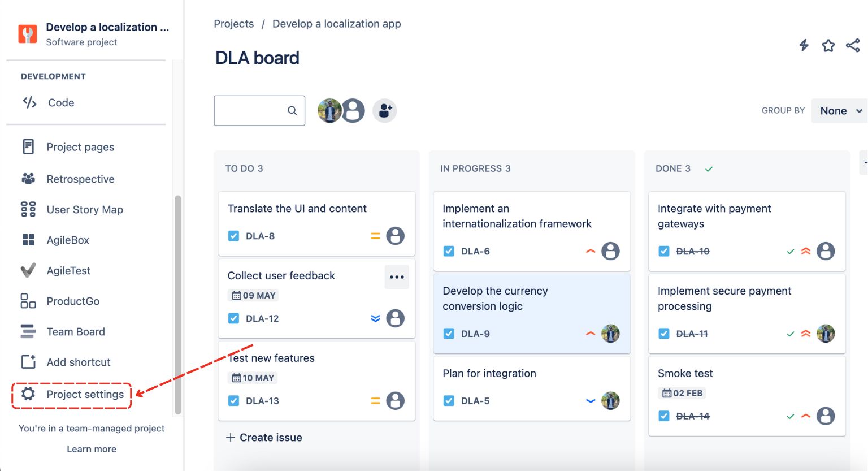Image resolution: width=868 pixels, height=471 pixels.
Task: Open Project settings in sidebar
Action: pos(85,395)
